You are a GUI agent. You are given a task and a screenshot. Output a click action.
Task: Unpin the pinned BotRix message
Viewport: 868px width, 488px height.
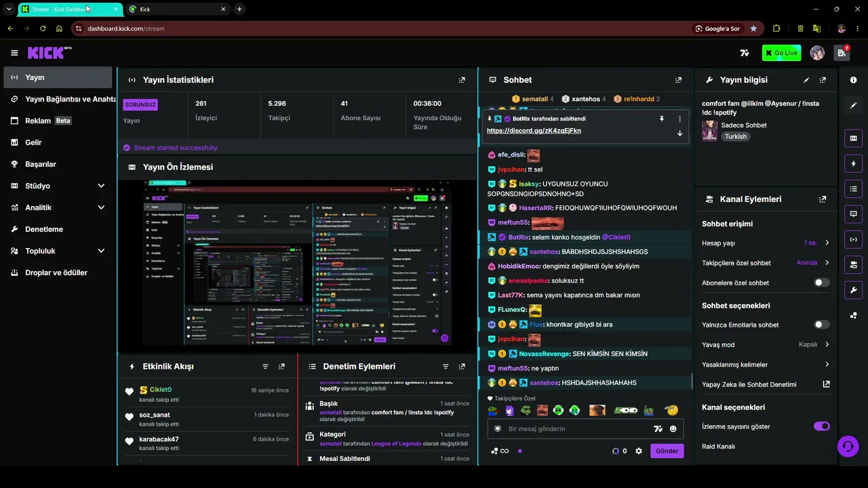pos(662,119)
